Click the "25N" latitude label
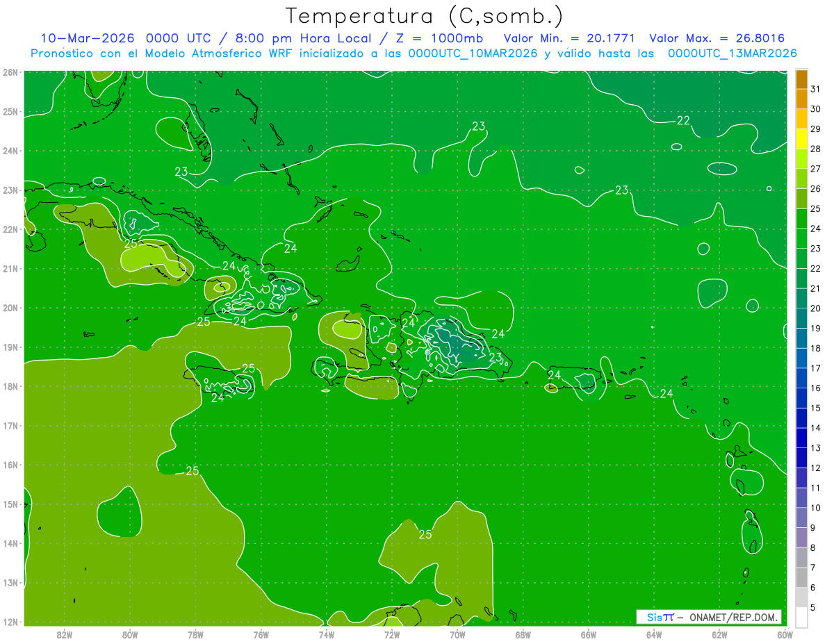 (10, 112)
